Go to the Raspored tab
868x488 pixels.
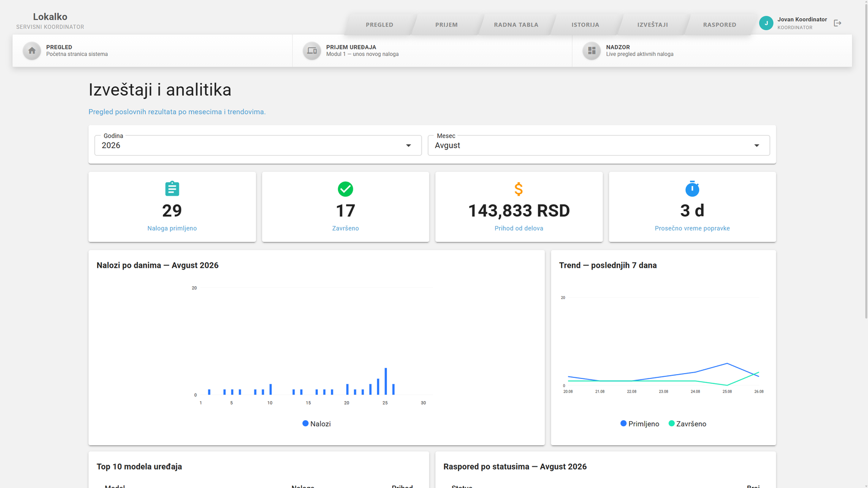(x=719, y=24)
